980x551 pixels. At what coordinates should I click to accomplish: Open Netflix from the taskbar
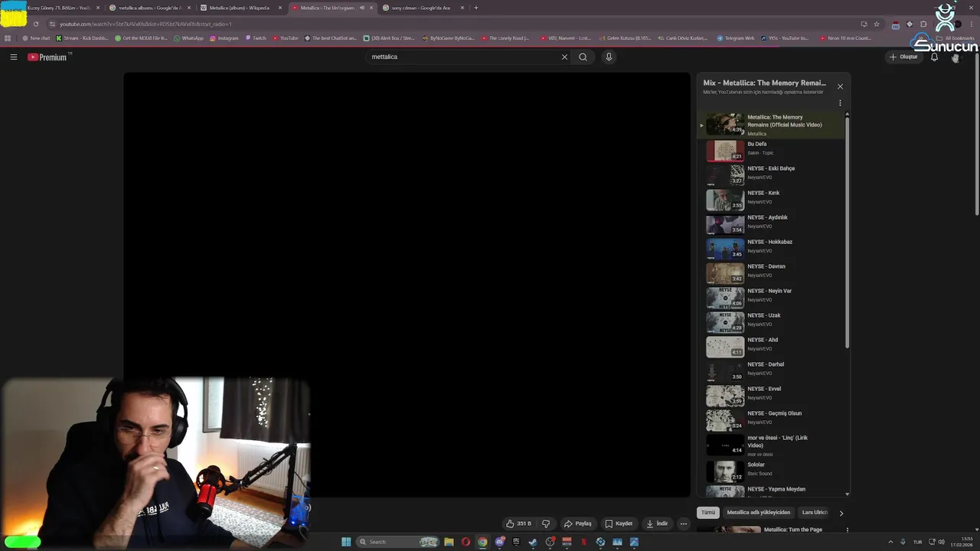point(583,542)
